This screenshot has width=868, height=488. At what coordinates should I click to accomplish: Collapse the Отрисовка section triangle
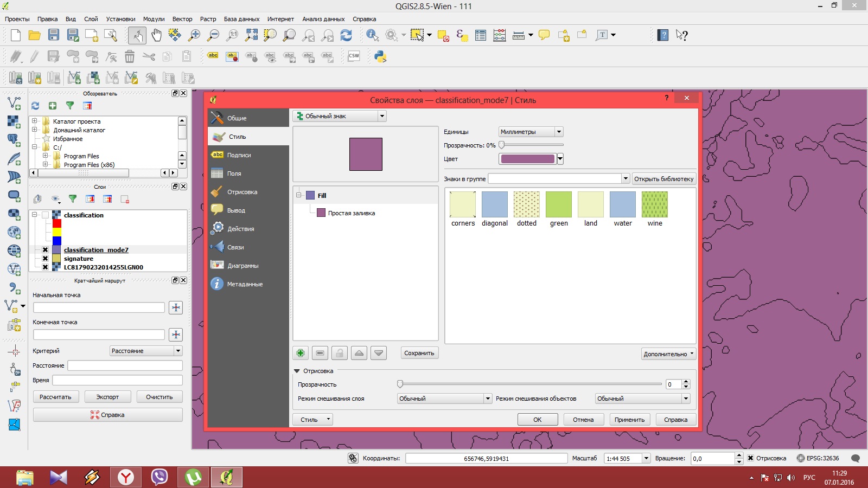(297, 371)
